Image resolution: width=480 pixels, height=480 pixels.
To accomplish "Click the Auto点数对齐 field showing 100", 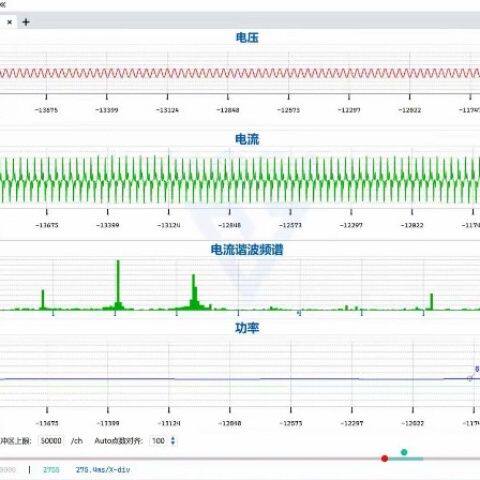I will pos(159,441).
